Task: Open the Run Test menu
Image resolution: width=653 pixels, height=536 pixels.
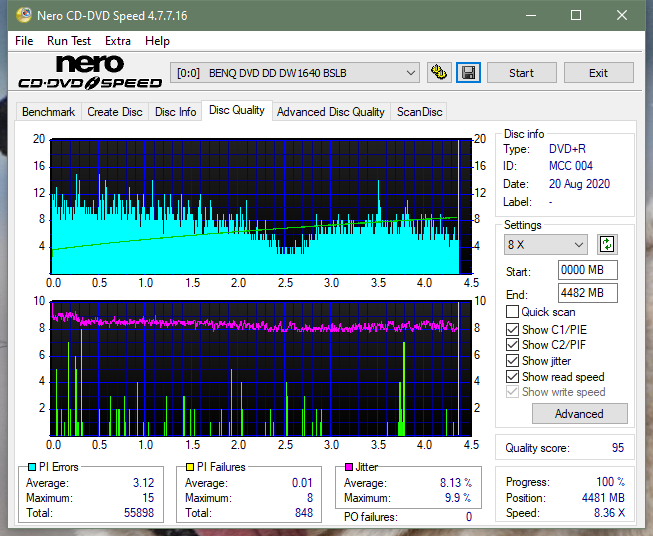Action: click(69, 41)
